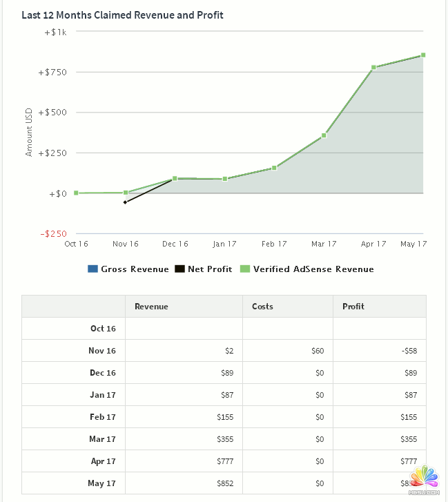Click the black Net Profit point below zero

point(125,202)
